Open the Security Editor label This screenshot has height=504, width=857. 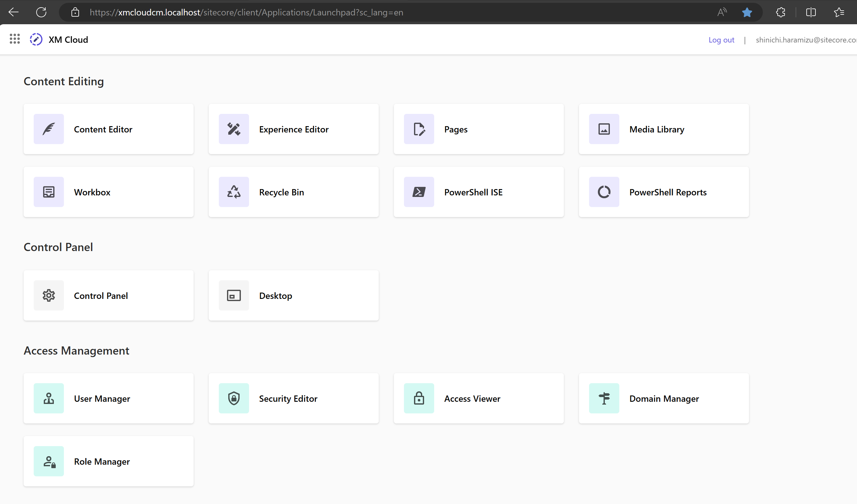tap(288, 399)
